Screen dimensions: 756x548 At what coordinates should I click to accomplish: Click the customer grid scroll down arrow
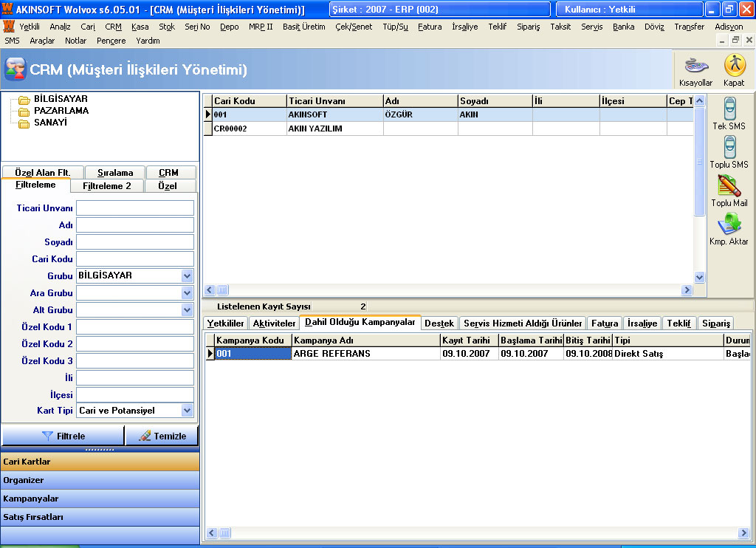700,277
